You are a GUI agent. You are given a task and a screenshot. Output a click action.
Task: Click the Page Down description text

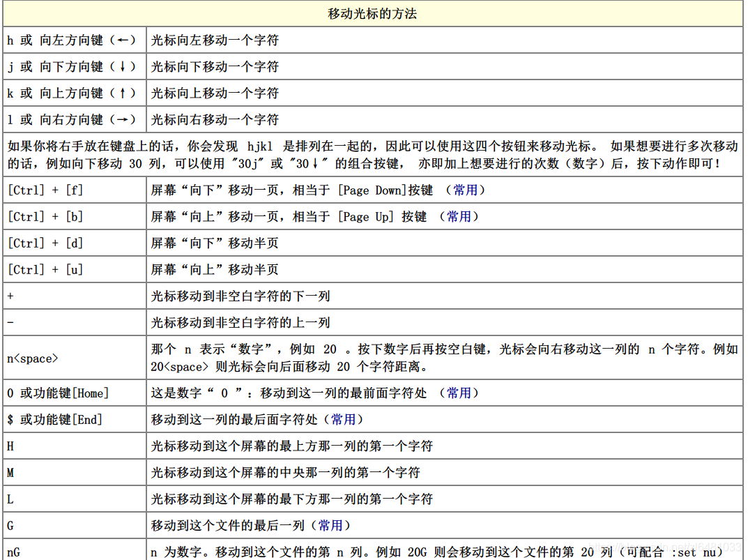coord(318,190)
